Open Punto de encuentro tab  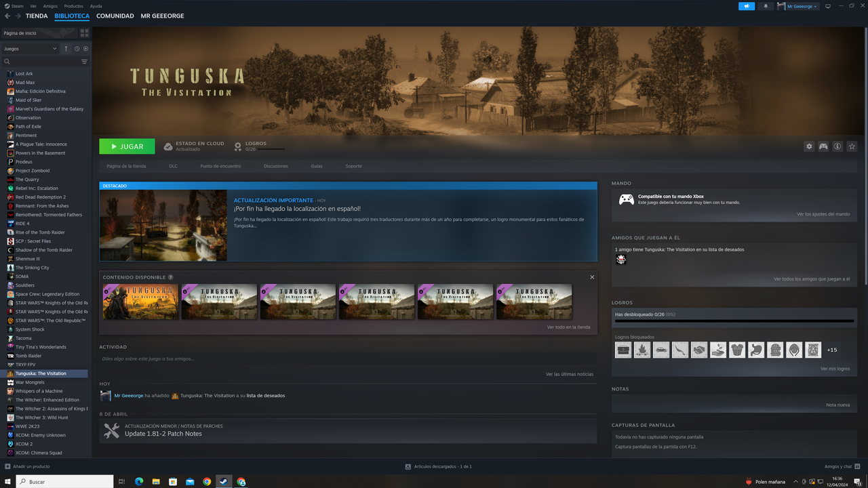220,166
